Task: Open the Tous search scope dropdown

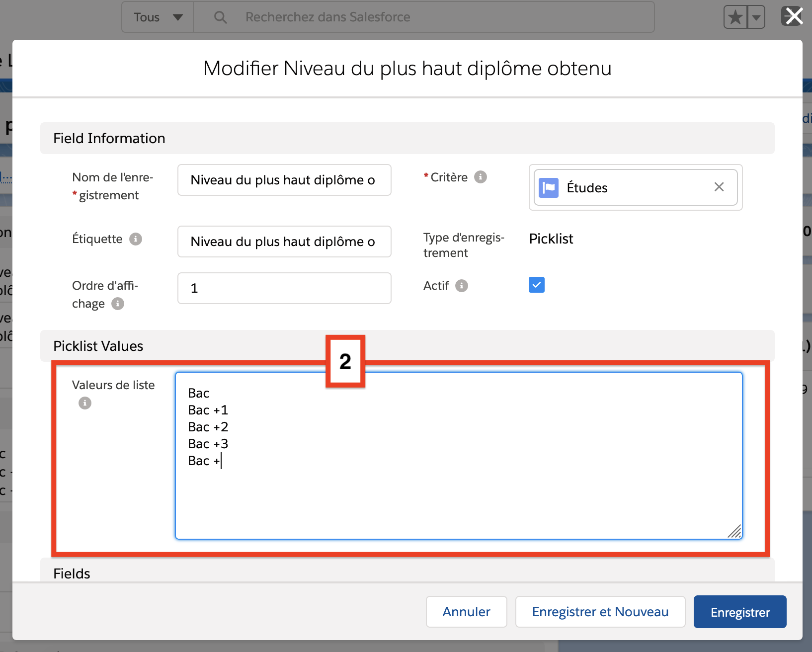Action: pos(158,17)
